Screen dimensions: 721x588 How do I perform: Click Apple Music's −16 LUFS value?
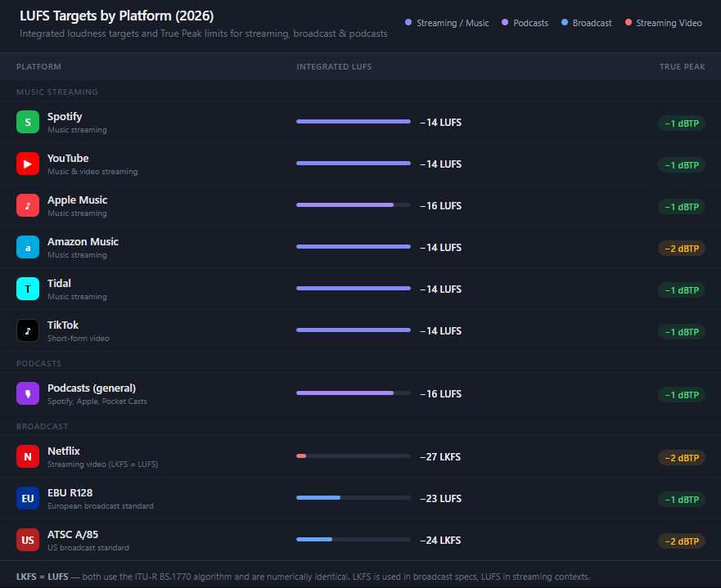pyautogui.click(x=440, y=206)
